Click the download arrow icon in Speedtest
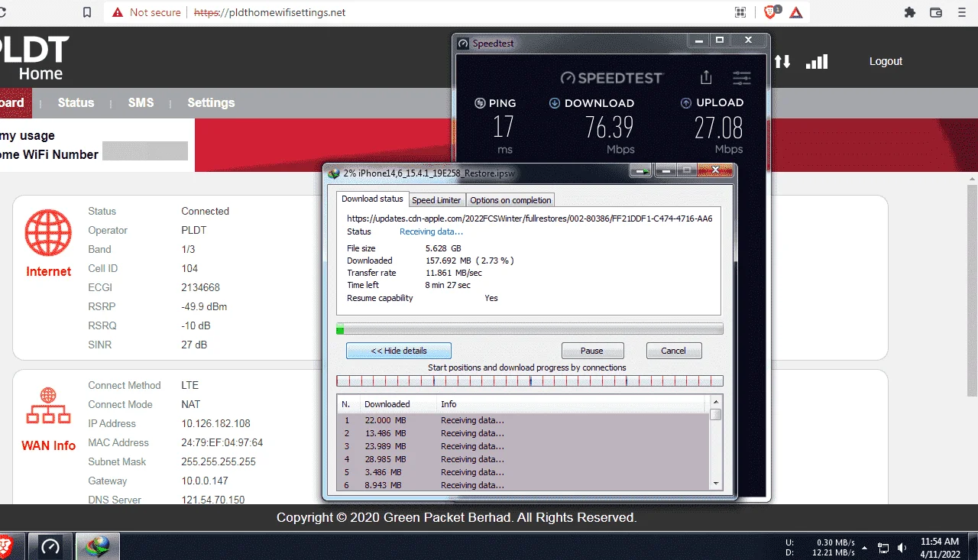 (555, 103)
